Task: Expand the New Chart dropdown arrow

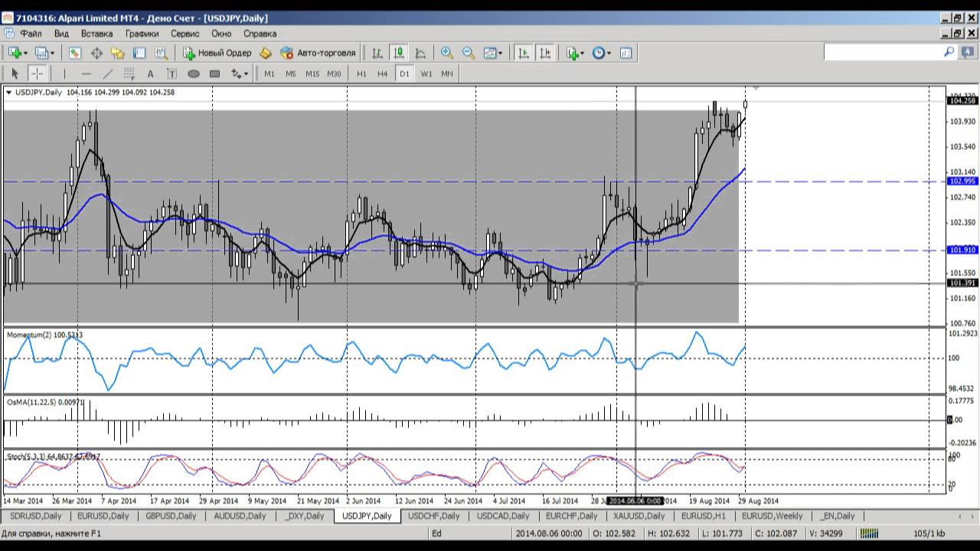Action: pyautogui.click(x=26, y=53)
